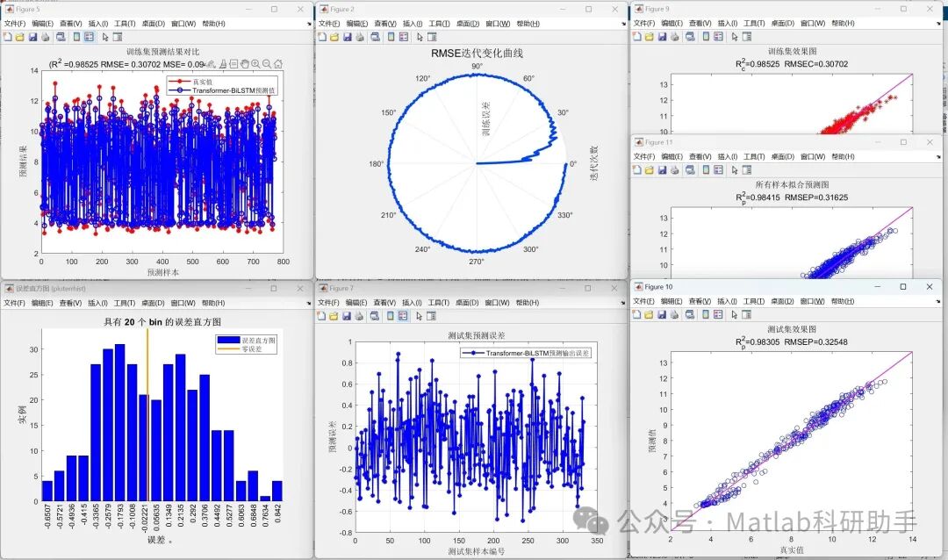Click Open File icon in Figure 10 toolbar

pyautogui.click(x=649, y=314)
